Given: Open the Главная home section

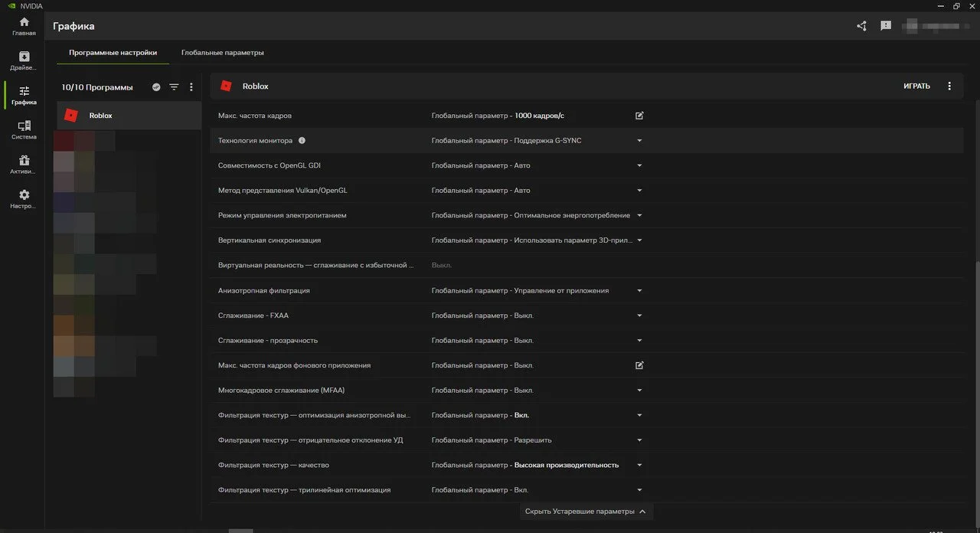Looking at the screenshot, I should tap(24, 26).
